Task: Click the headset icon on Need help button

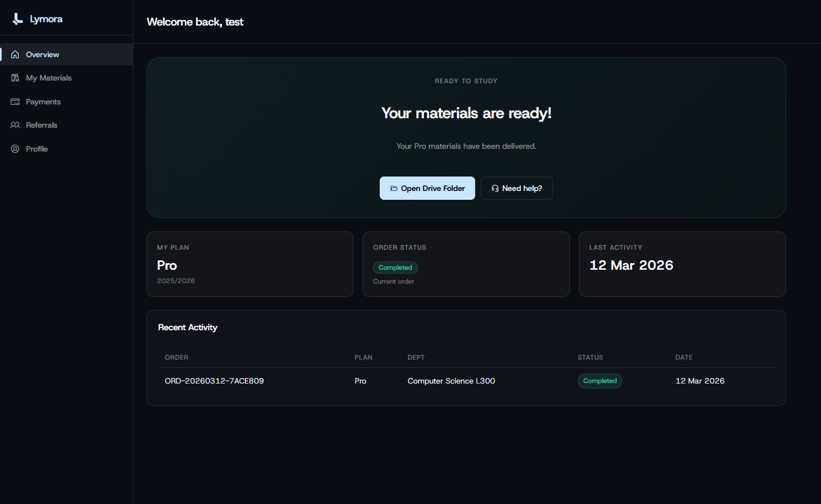Action: 495,188
